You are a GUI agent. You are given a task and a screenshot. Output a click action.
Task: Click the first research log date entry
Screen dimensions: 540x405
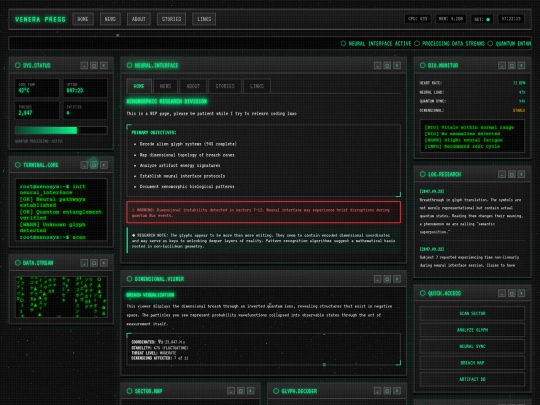pyautogui.click(x=432, y=191)
